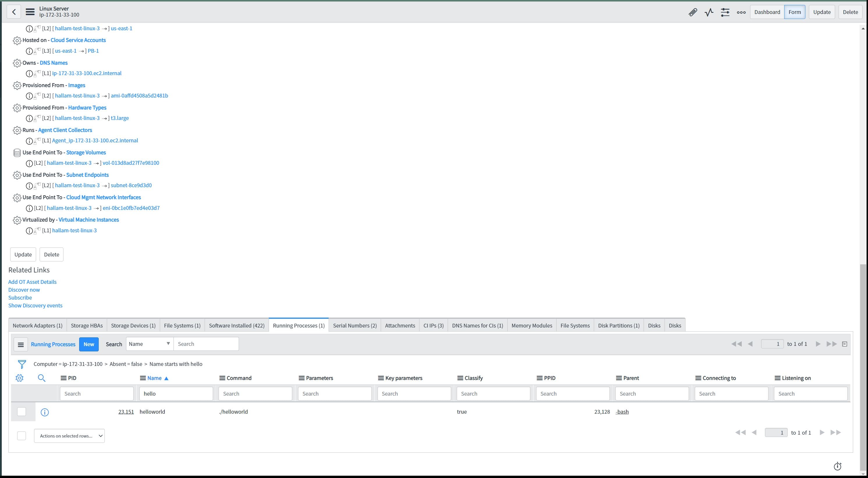Select the helloworld row checkbox
868x478 pixels.
click(x=22, y=412)
